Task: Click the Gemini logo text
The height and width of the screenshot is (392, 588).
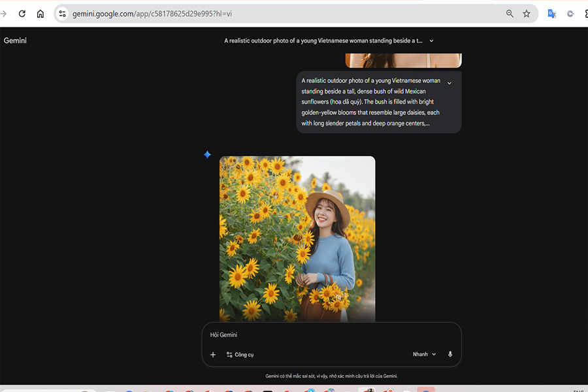Action: [15, 41]
